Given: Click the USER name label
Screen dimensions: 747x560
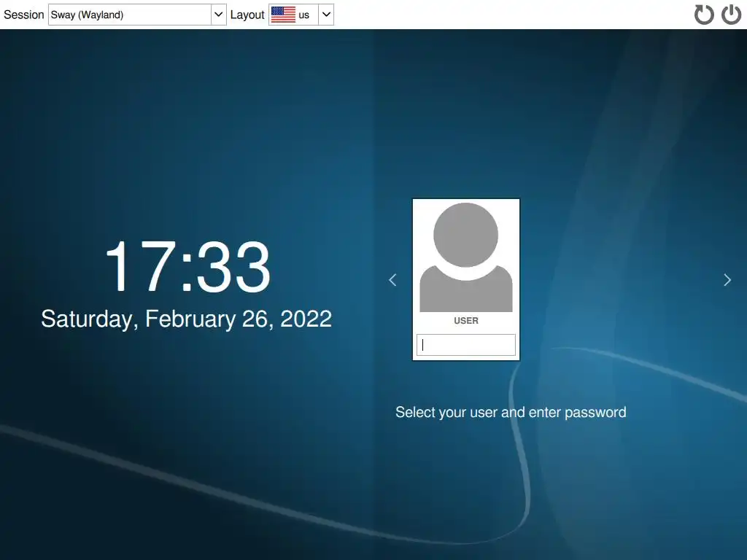Looking at the screenshot, I should point(466,321).
